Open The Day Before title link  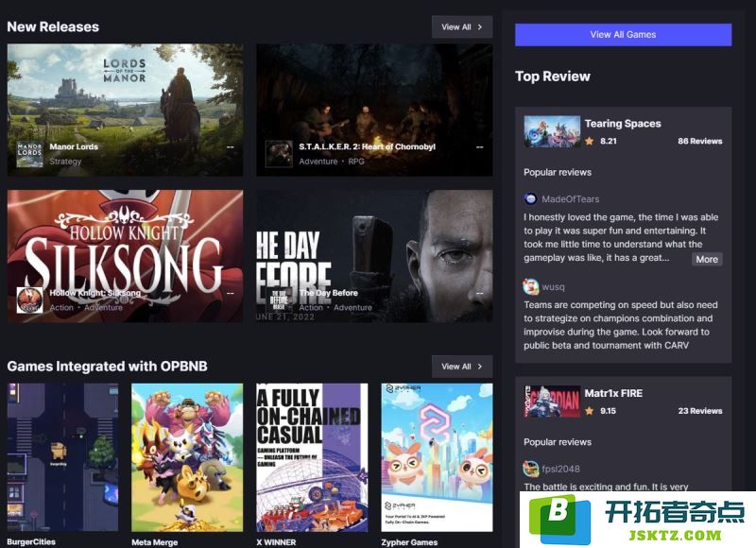[328, 293]
